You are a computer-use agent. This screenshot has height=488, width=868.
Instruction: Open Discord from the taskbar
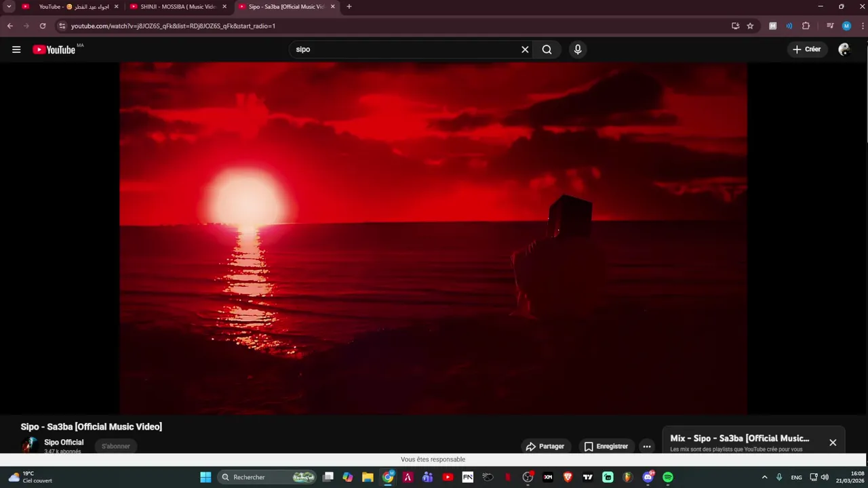click(x=648, y=477)
